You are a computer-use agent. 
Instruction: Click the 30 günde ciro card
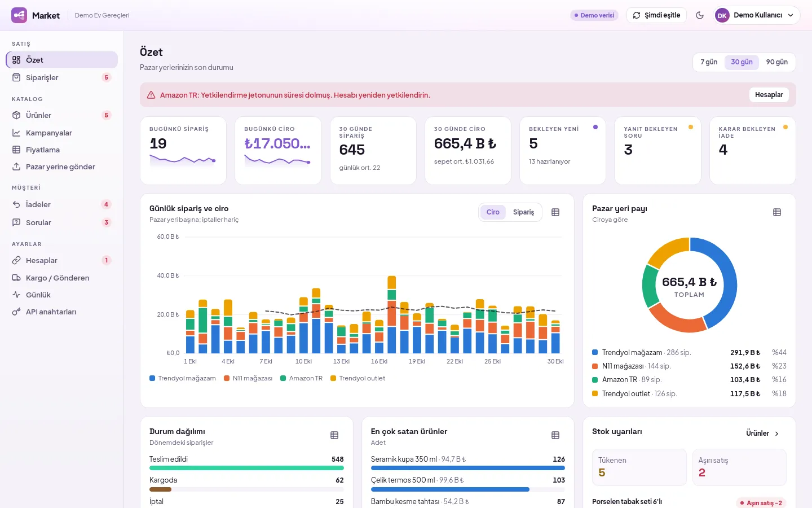[468, 151]
